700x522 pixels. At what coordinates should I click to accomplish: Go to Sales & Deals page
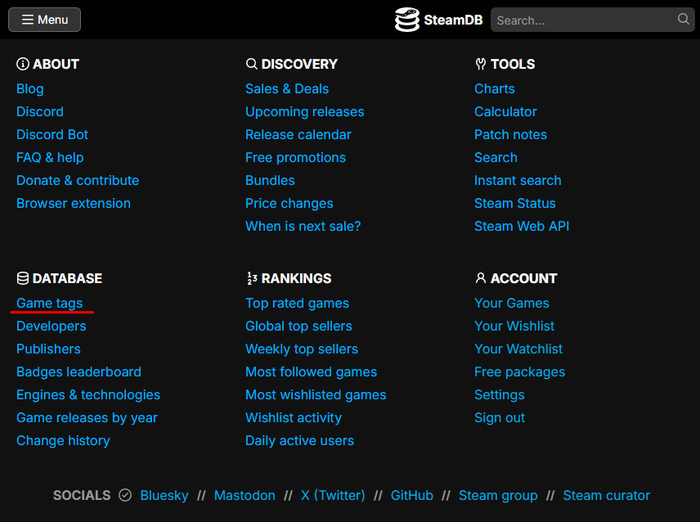click(287, 89)
